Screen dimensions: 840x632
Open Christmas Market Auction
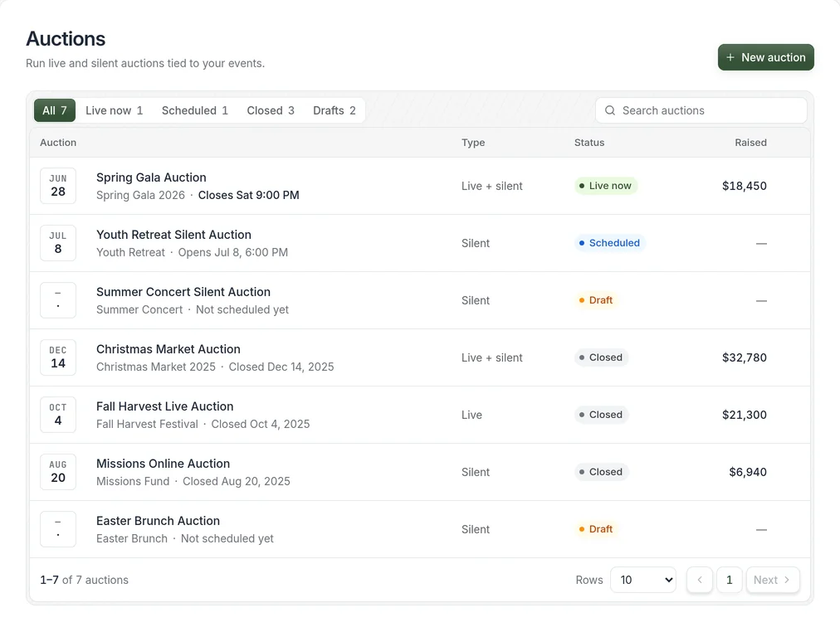pyautogui.click(x=168, y=349)
